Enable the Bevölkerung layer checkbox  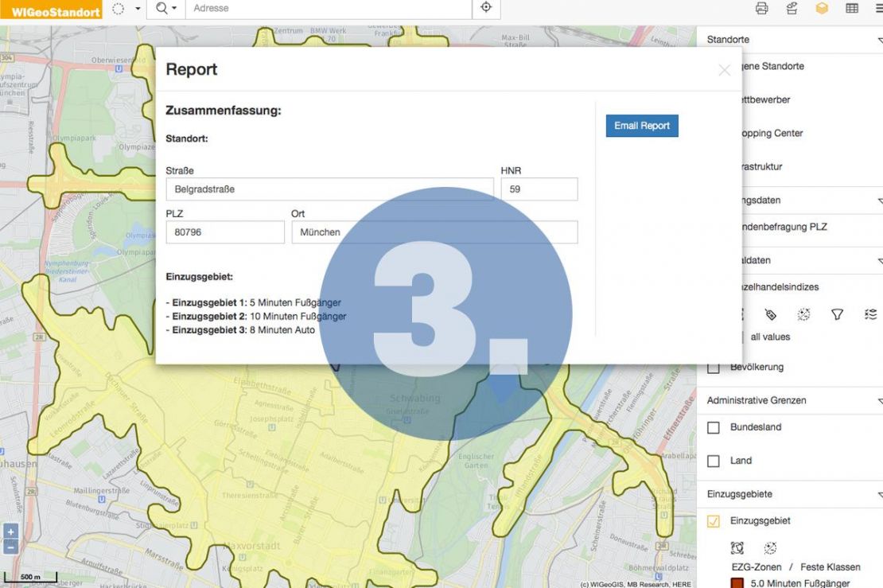tap(714, 368)
